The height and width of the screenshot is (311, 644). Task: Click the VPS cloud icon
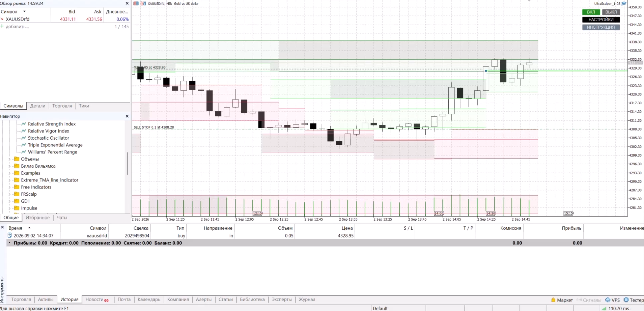coord(608,300)
